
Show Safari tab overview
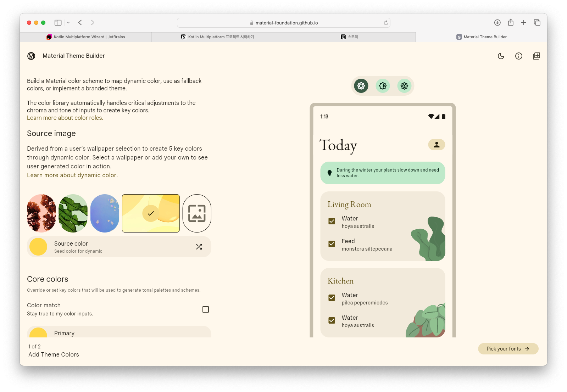[537, 23]
